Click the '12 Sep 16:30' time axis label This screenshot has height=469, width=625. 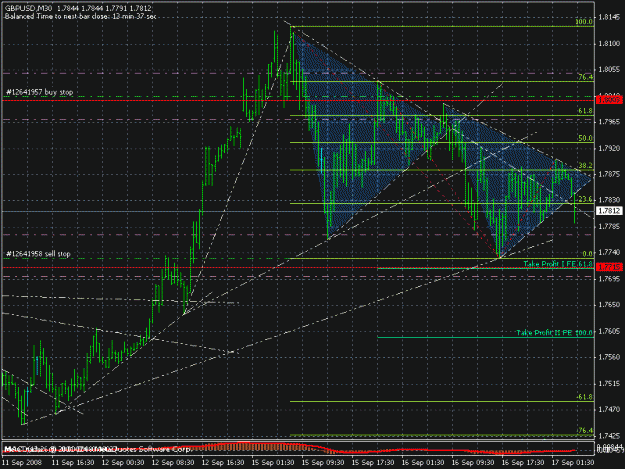point(223,463)
